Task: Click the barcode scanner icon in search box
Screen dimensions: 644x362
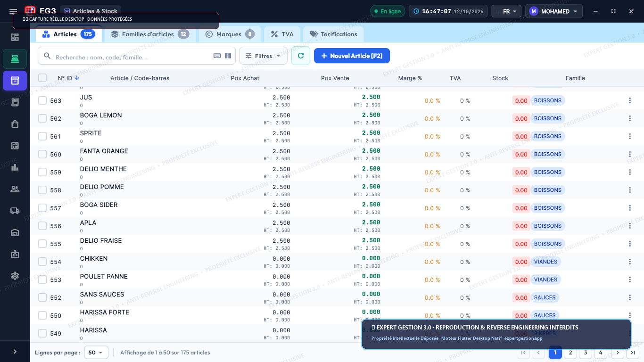Action: tap(228, 56)
